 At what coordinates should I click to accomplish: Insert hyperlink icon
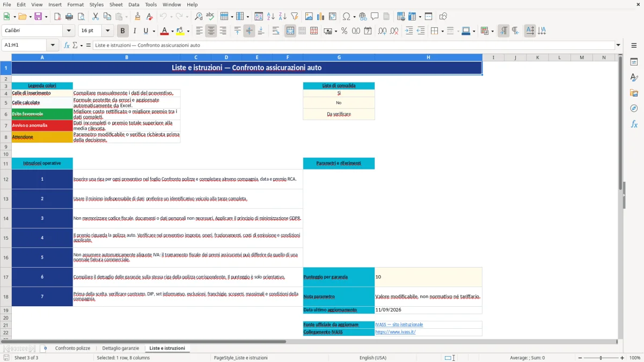(x=363, y=17)
